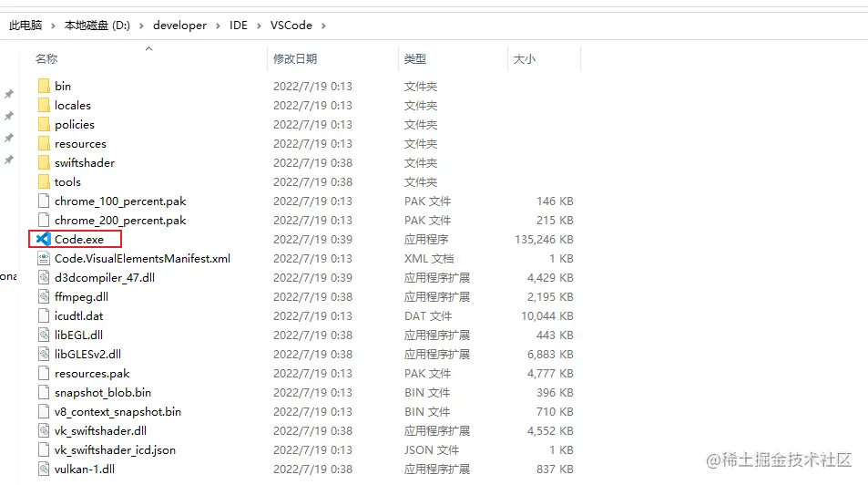
Task: Select the file name d3dcompiler_47.dll
Action: pos(105,278)
